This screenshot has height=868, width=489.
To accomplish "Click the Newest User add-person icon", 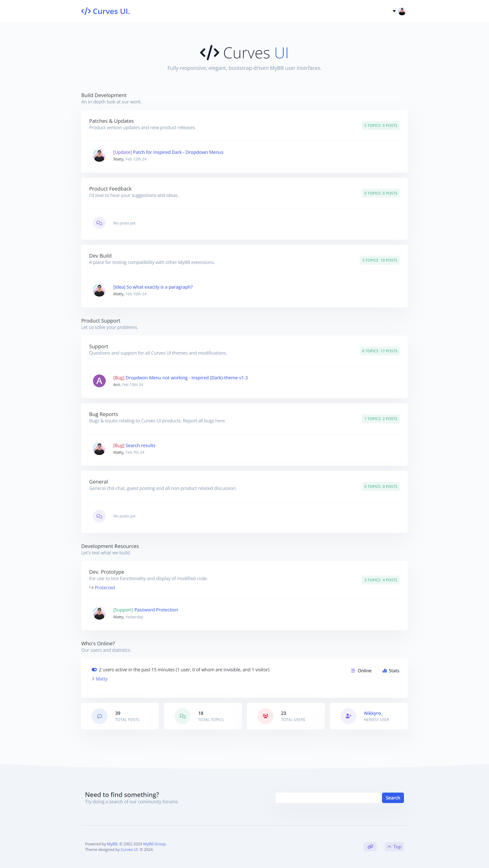I will coord(348,716).
